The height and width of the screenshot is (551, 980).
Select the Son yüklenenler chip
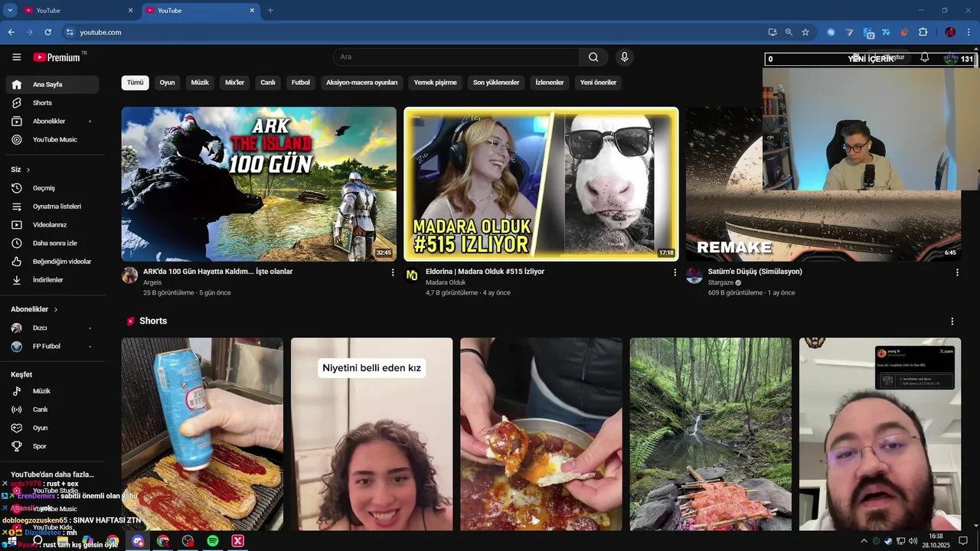coord(496,83)
